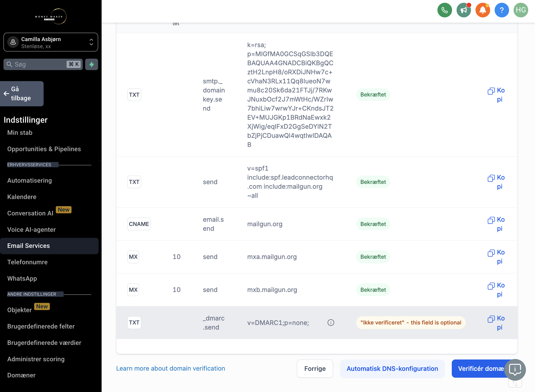Open Objekter settings page
This screenshot has height=392, width=535.
tap(20, 310)
